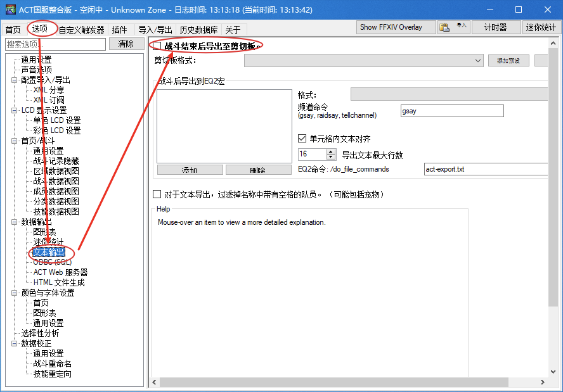Toggle the filter names with spaces (过滤掉名称中带有空格的队员) checkbox
The width and height of the screenshot is (563, 392).
(x=157, y=194)
